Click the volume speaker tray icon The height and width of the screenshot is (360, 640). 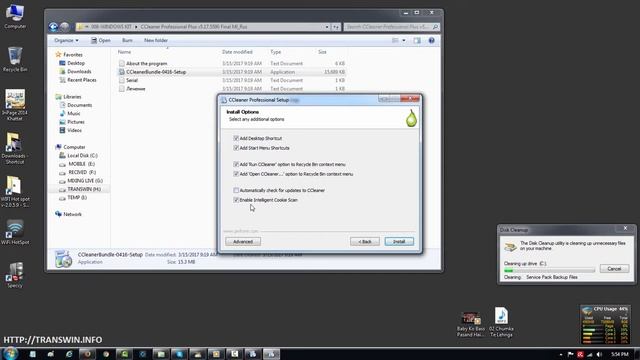point(599,354)
